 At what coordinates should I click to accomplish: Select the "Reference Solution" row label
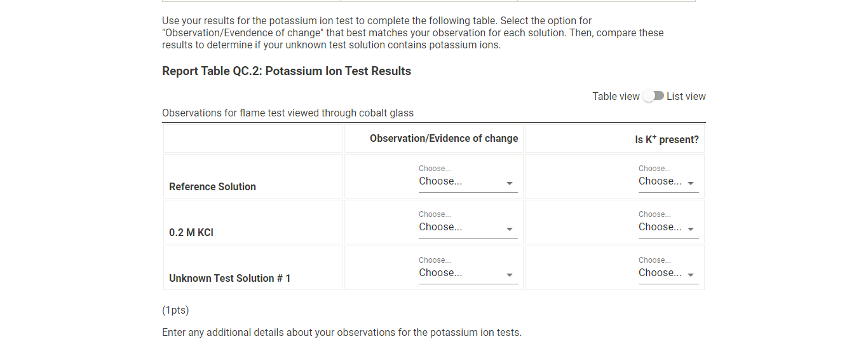pyautogui.click(x=212, y=186)
